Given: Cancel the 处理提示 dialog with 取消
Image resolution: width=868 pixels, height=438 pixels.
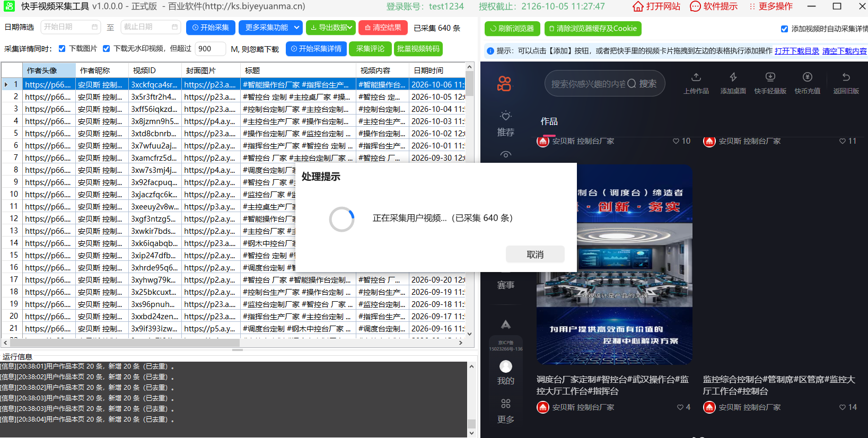Looking at the screenshot, I should (535, 255).
